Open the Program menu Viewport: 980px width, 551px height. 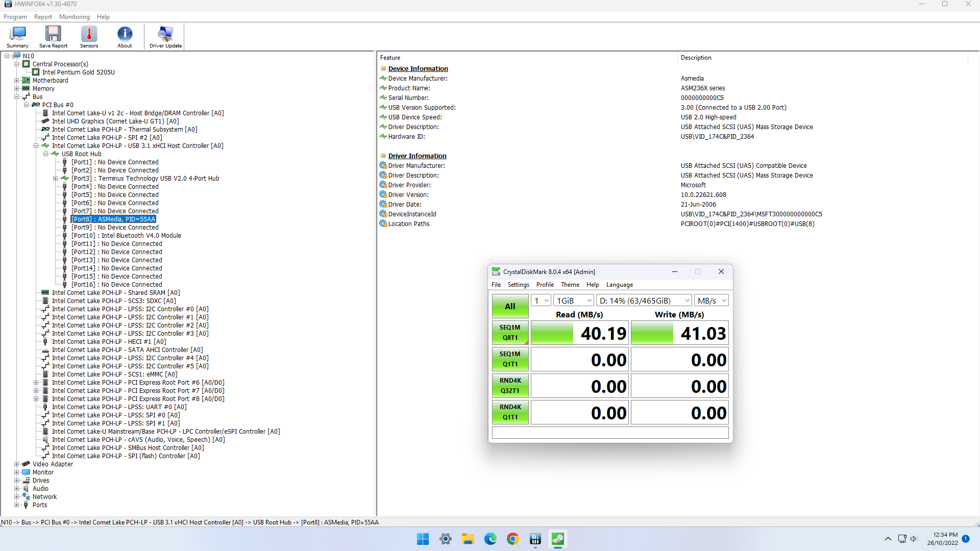click(x=15, y=17)
